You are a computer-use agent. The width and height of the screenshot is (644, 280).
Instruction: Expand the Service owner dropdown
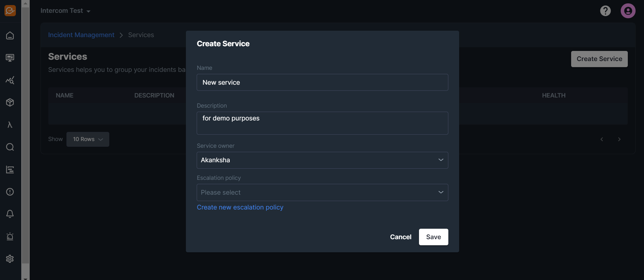(322, 160)
